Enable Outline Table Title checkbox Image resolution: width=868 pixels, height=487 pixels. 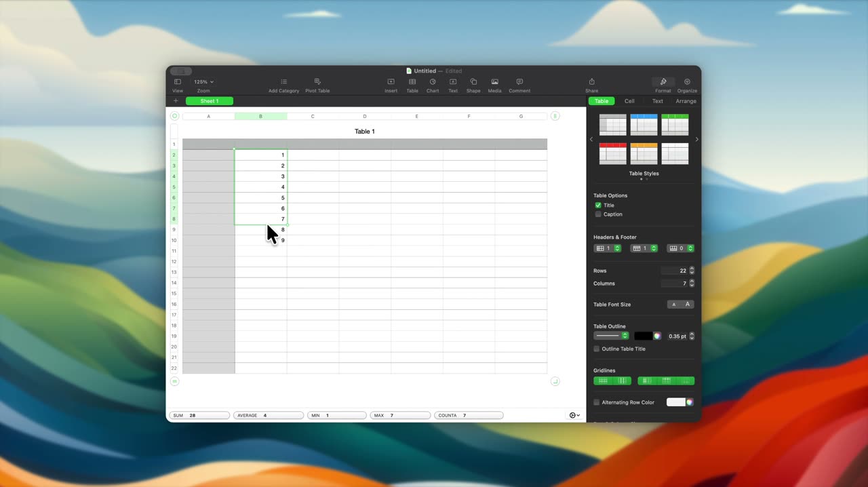(x=597, y=349)
